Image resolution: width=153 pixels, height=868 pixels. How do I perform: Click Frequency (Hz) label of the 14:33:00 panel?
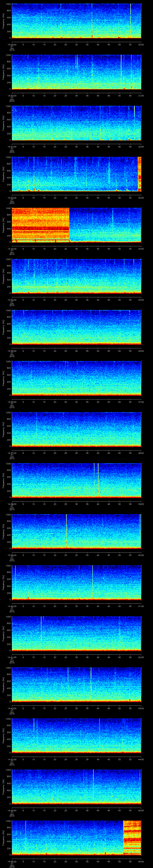3,225
